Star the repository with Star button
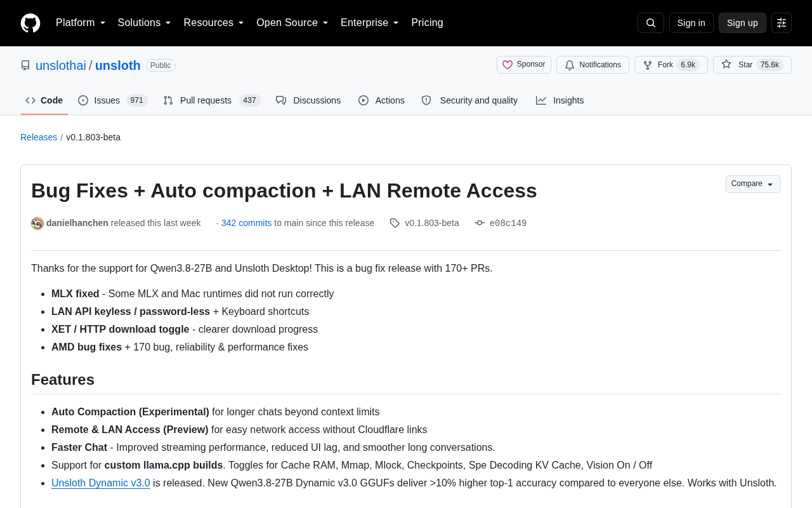The height and width of the screenshot is (508, 812). [752, 65]
